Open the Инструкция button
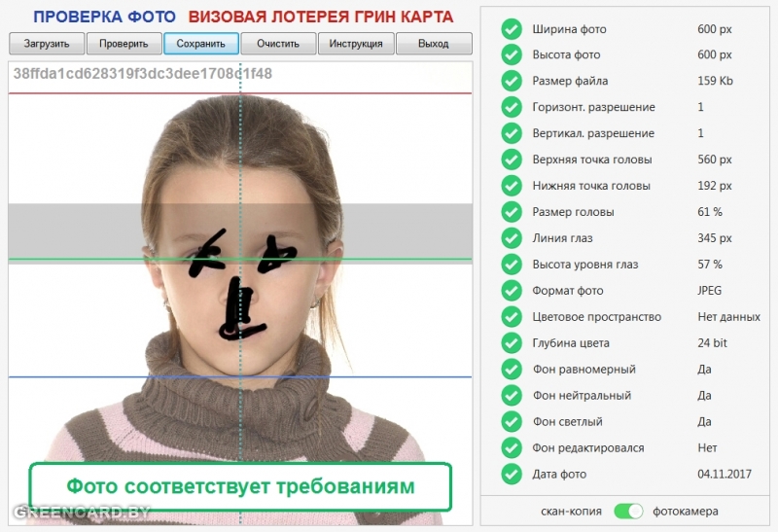 [x=356, y=44]
